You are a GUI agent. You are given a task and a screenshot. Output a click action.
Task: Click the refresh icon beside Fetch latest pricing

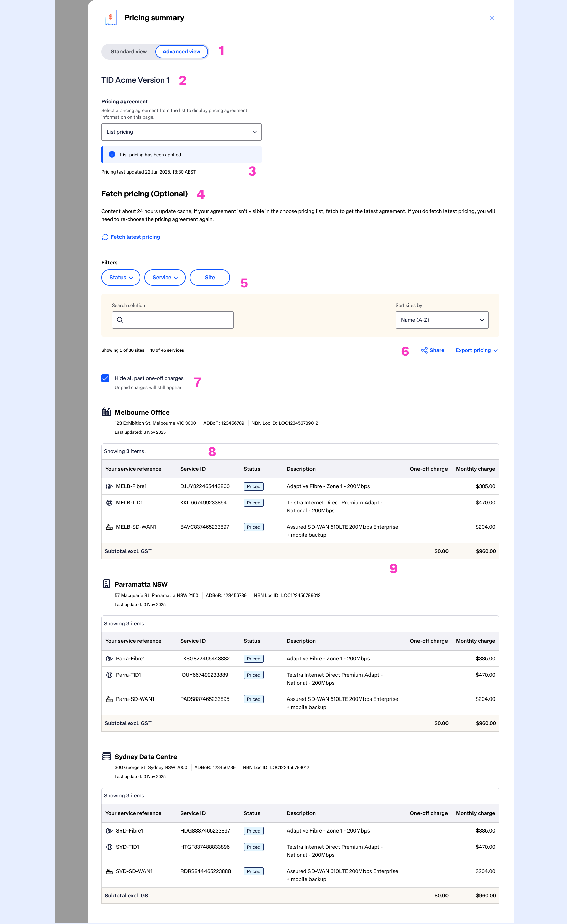[x=105, y=237]
